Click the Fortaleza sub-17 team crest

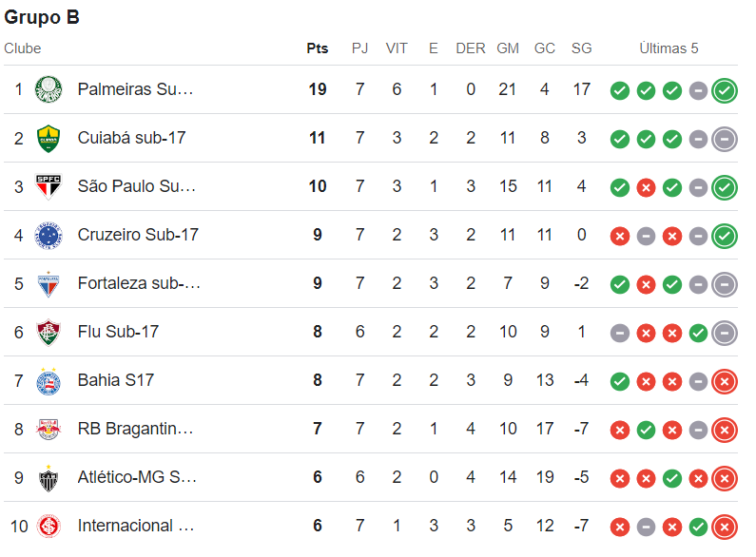48,283
